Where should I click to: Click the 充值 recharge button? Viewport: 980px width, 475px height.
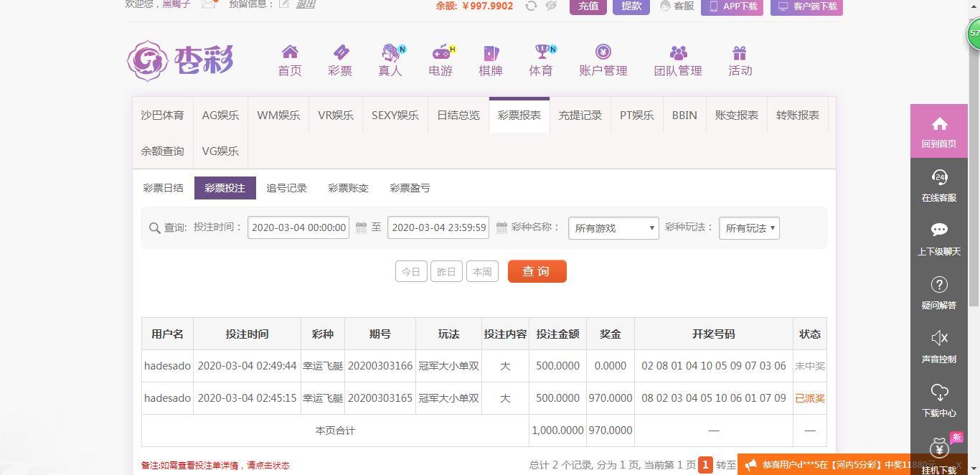[x=588, y=6]
